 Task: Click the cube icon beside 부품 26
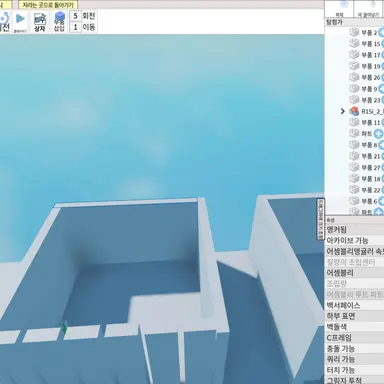coord(354,77)
